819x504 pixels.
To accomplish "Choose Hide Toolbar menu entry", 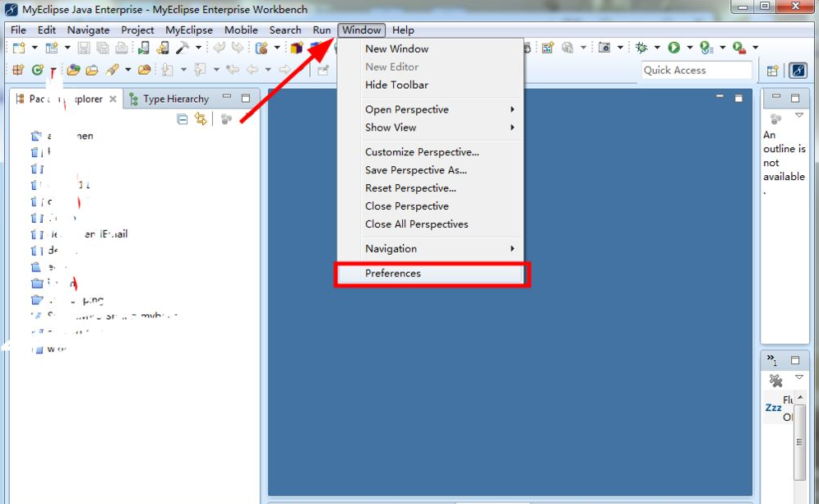I will pos(430,85).
